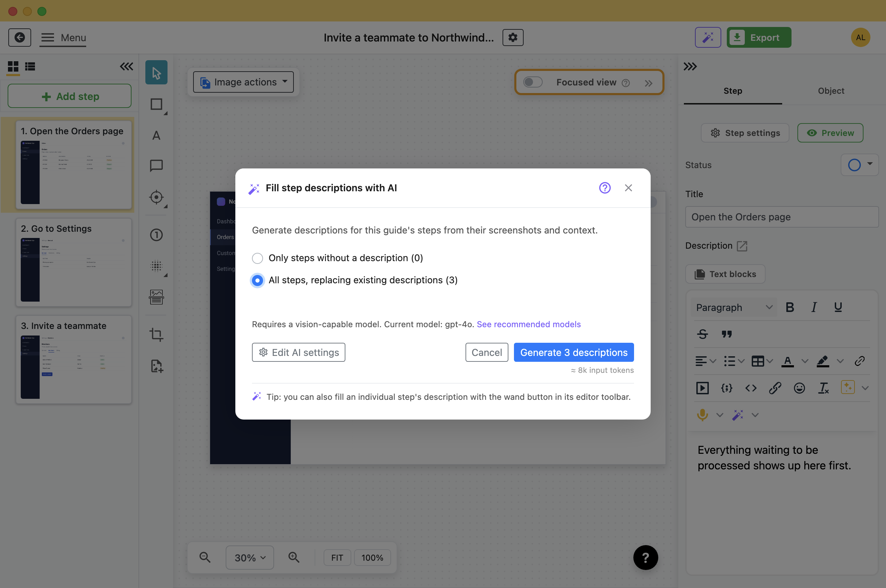The width and height of the screenshot is (886, 588).
Task: Close the Fill step descriptions dialog
Action: tap(628, 188)
